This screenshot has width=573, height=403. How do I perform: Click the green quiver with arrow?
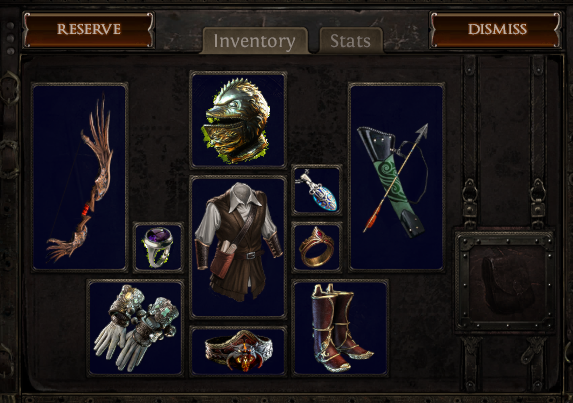(x=396, y=177)
